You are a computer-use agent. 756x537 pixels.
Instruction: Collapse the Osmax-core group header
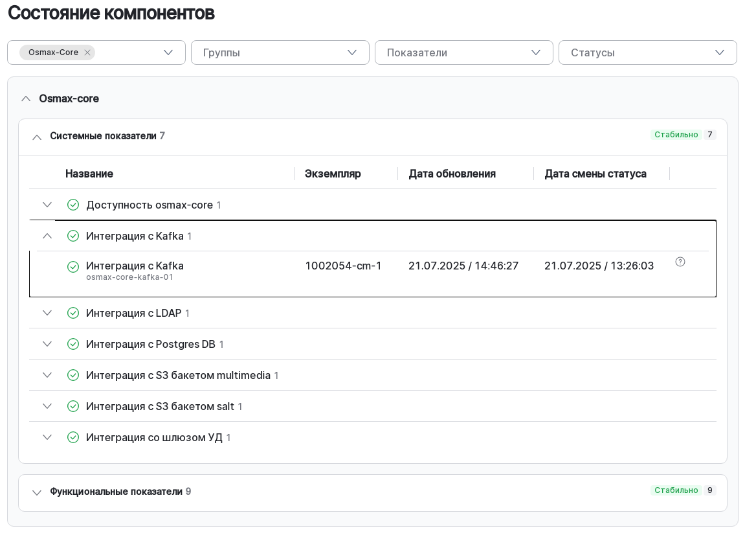pos(26,98)
